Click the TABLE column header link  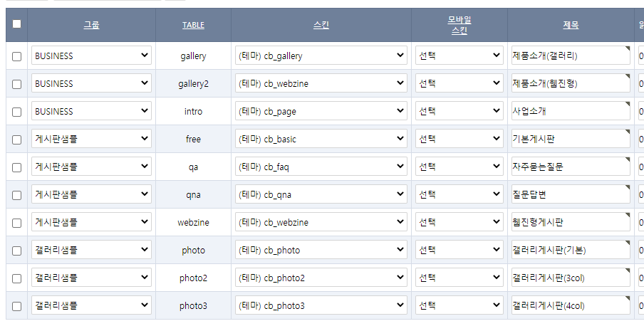[193, 25]
